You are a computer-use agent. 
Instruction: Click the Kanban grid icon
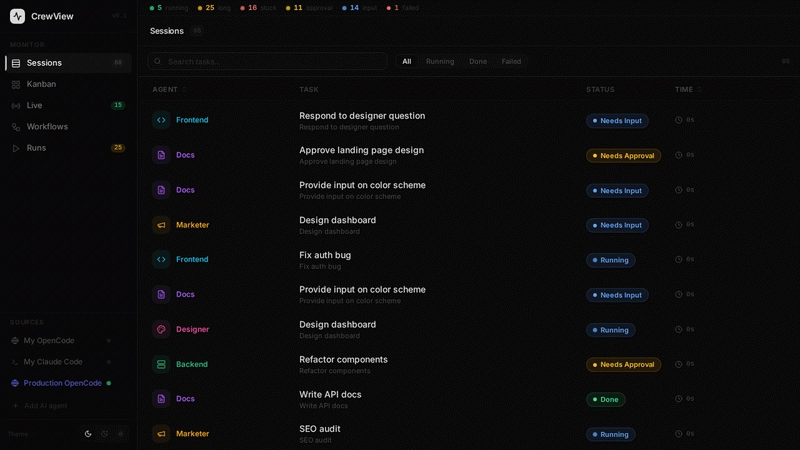[16, 84]
